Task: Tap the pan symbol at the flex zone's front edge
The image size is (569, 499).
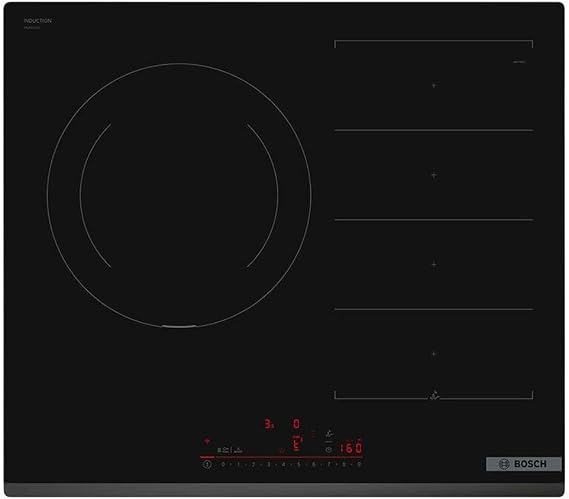Action: tap(434, 395)
